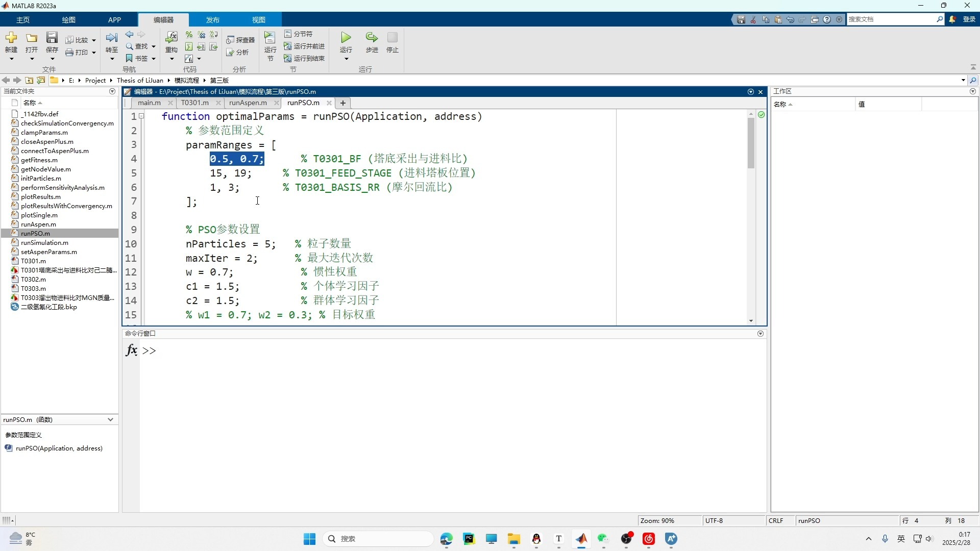Click the comment percent-sign icon
The image size is (980, 551).
click(189, 35)
